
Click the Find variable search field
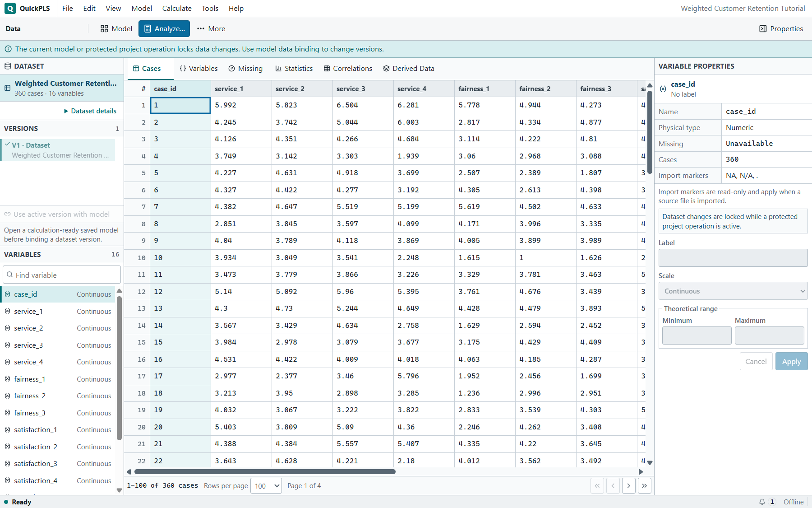click(x=62, y=275)
